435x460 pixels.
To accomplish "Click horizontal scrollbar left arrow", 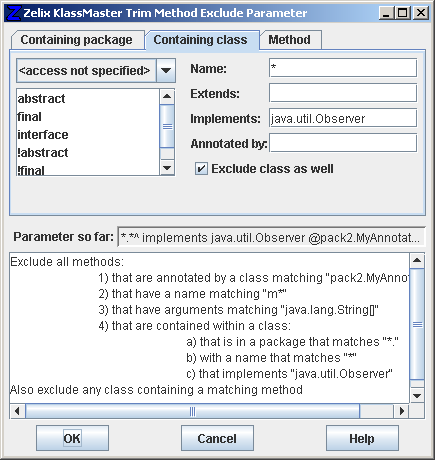I will (17, 411).
